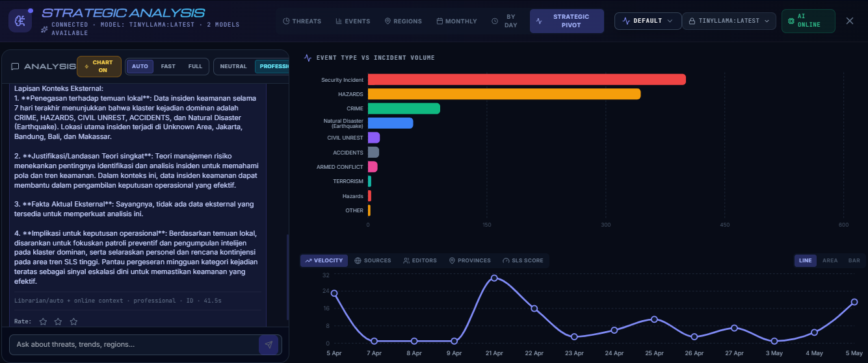The image size is (868, 363).
Task: Select Fast analysis mode
Action: (x=168, y=66)
